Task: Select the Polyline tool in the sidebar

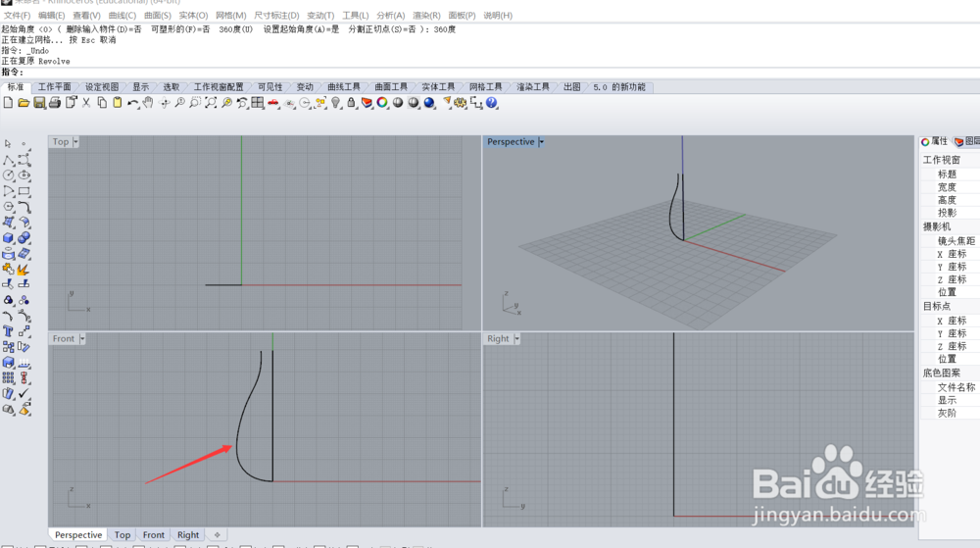Action: tap(9, 160)
